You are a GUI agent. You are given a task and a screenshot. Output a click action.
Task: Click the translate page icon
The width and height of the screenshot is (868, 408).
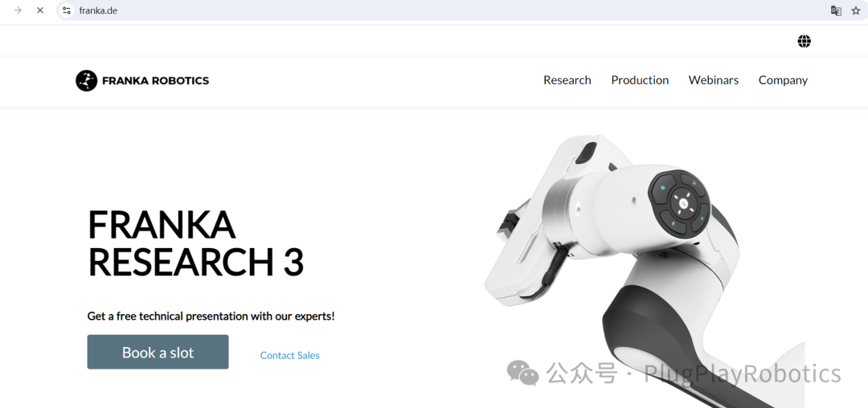836,10
